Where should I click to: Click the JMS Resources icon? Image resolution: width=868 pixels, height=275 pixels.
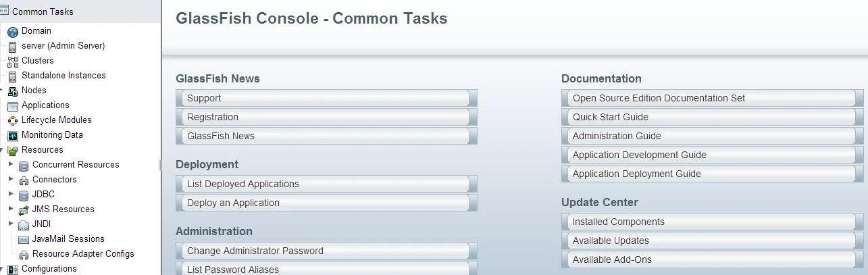(x=24, y=209)
